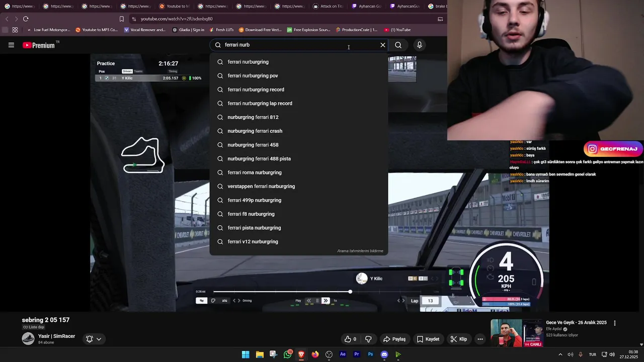Open the 'Vocal Remover and...' bookmark

point(144,30)
